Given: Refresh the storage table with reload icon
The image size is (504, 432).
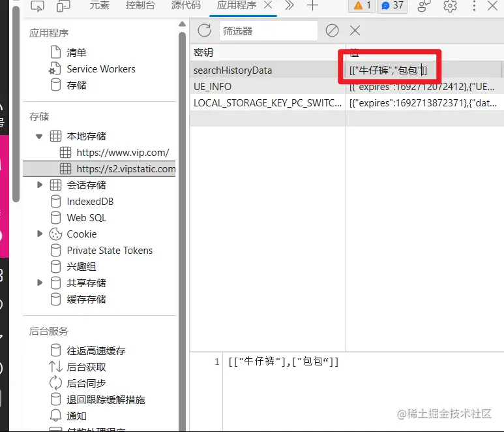Looking at the screenshot, I should pyautogui.click(x=205, y=31).
